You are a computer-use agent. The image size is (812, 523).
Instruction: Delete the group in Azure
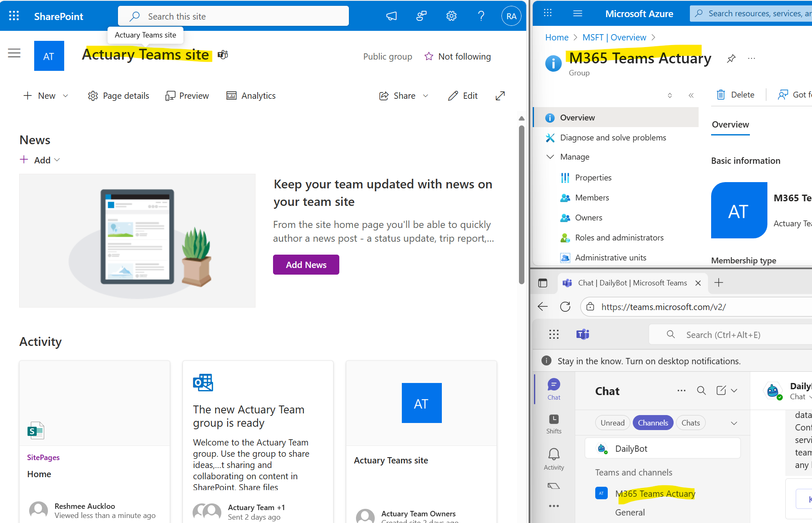736,95
